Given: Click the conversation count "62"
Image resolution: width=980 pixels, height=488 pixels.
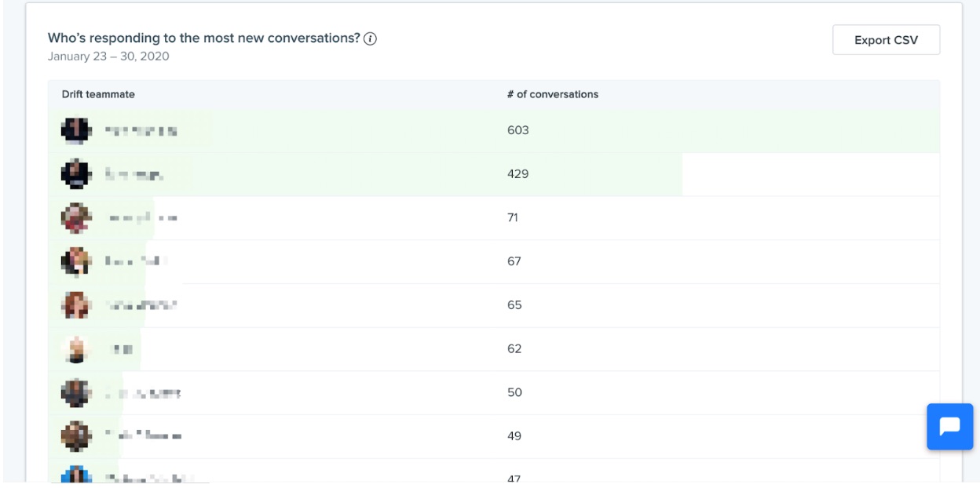Looking at the screenshot, I should click(x=514, y=349).
